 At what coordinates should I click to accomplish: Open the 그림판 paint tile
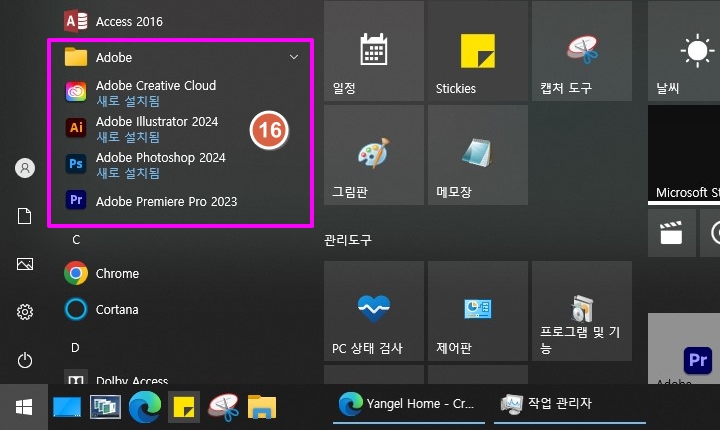click(374, 155)
